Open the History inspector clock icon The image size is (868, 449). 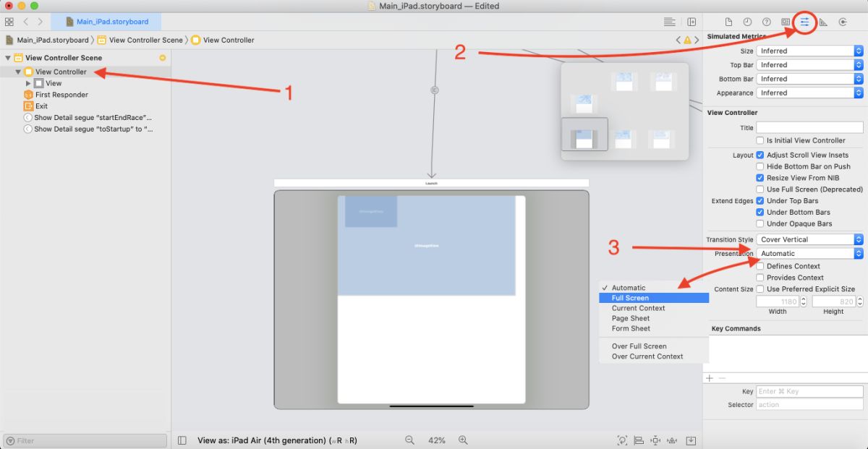pos(748,22)
